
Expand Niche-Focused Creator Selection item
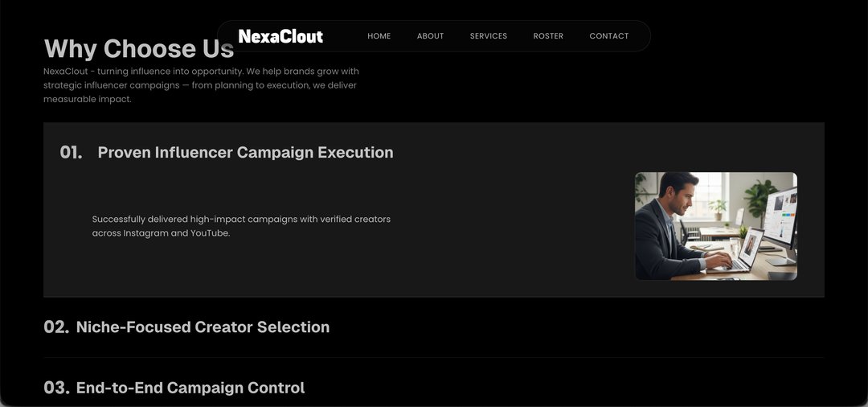coord(203,327)
